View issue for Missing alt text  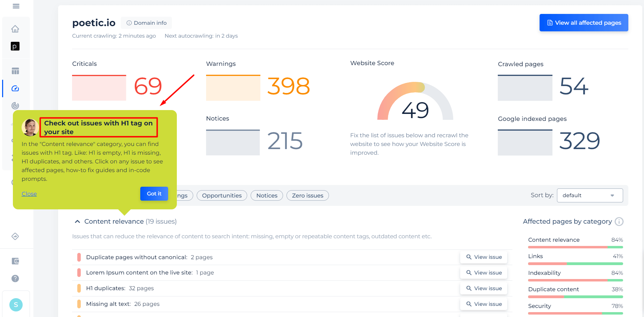[x=484, y=304]
